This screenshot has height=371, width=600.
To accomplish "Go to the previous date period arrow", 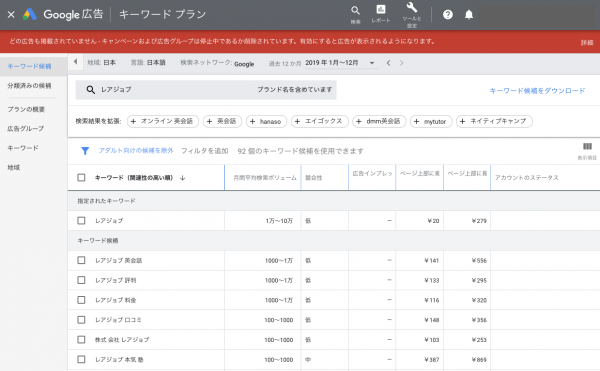I will 388,63.
